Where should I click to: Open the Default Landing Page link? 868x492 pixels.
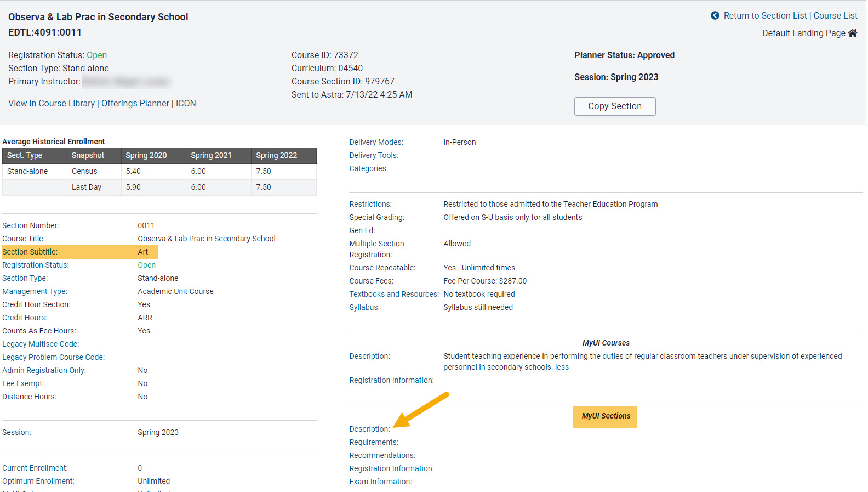[803, 33]
